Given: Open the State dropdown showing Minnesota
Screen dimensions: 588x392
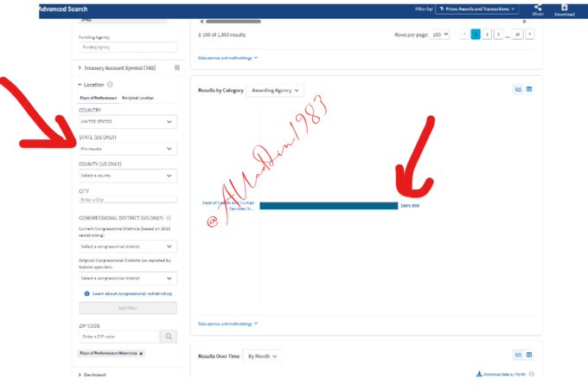Looking at the screenshot, I should 127,149.
